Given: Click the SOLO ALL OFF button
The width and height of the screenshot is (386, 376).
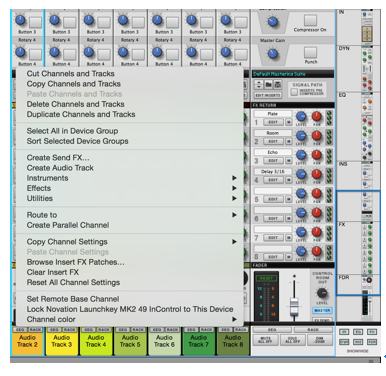Looking at the screenshot, I should 292,340.
